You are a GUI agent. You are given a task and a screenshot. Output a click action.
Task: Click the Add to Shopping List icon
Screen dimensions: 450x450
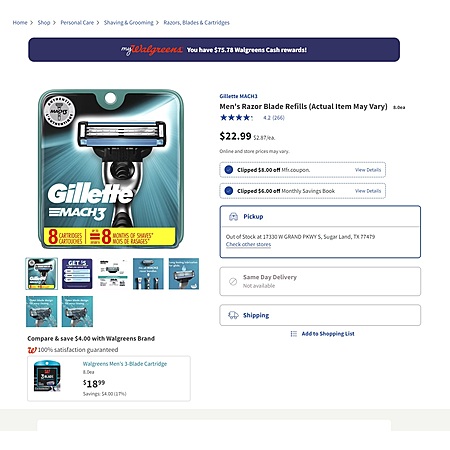(294, 334)
